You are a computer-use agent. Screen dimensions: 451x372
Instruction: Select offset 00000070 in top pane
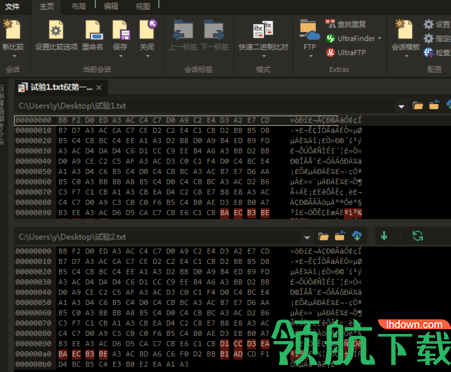tap(33, 192)
